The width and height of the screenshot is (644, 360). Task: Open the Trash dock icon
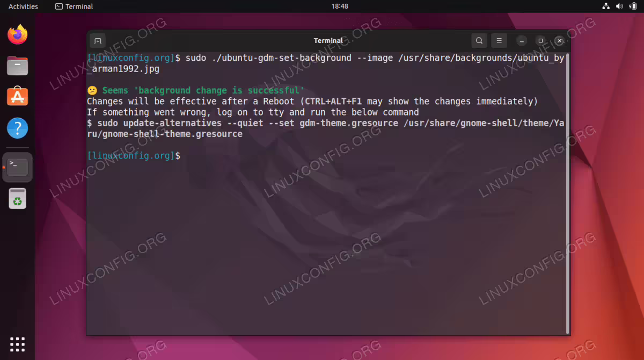18,198
